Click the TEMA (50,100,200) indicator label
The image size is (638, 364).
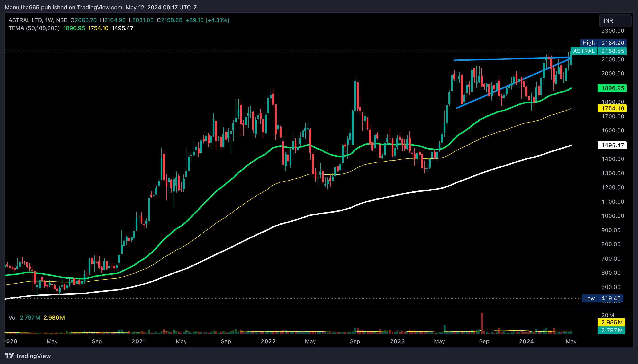[x=34, y=28]
